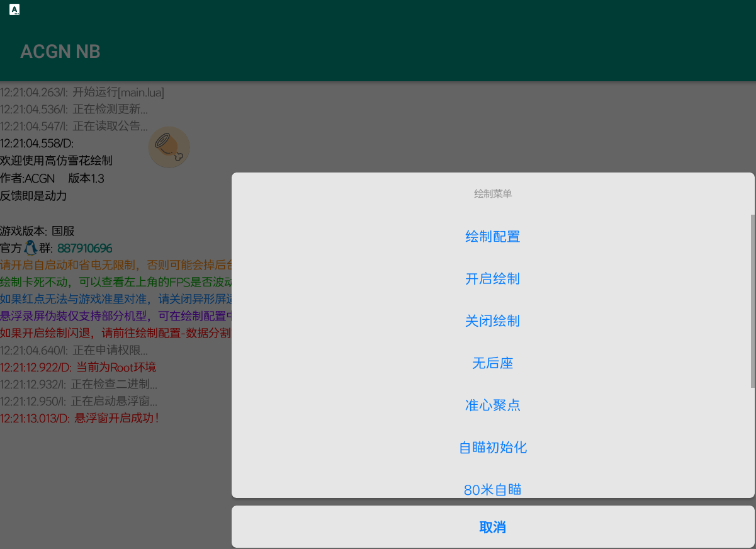756x549 pixels.
Task: Click the 当前为Root环境 log line
Action: click(77, 366)
